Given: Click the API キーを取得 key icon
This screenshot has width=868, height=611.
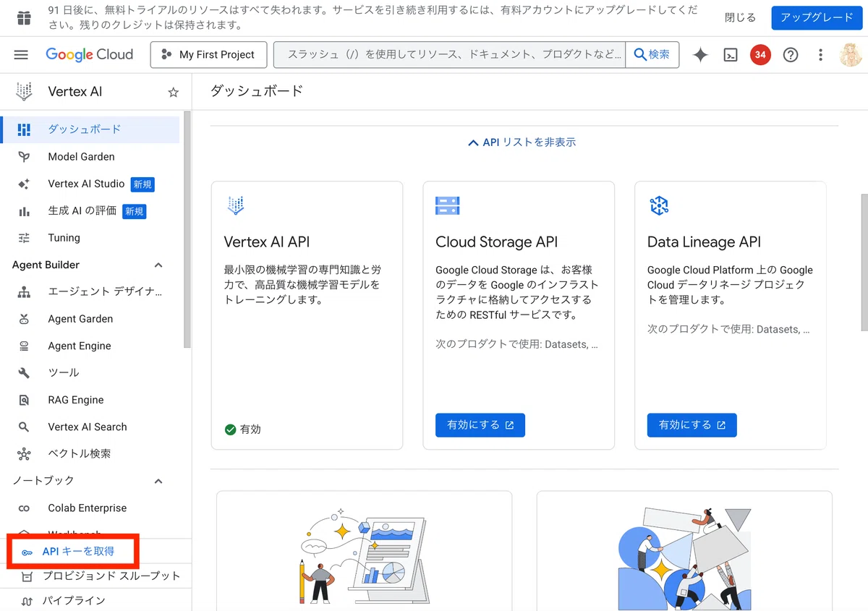Looking at the screenshot, I should point(27,552).
